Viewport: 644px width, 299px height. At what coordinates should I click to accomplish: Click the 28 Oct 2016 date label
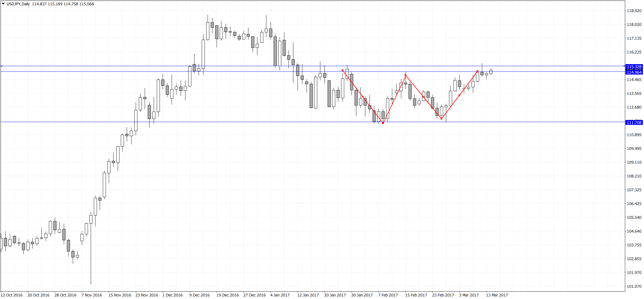point(65,295)
